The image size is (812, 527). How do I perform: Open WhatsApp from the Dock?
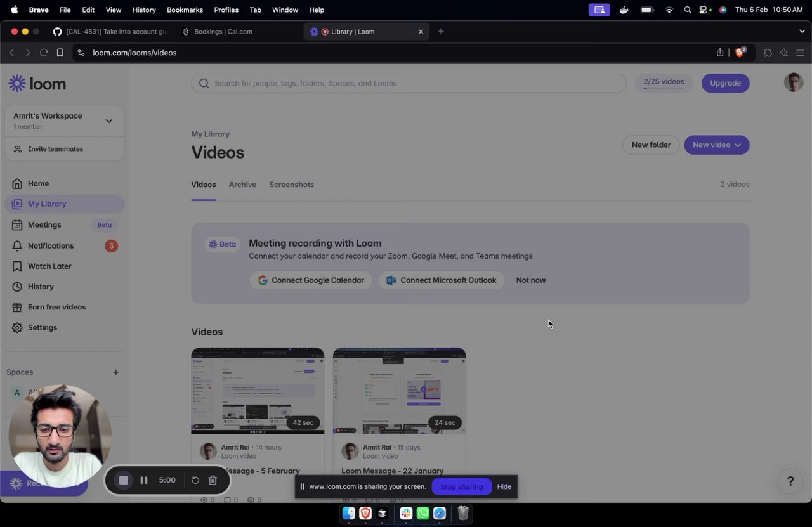click(423, 513)
